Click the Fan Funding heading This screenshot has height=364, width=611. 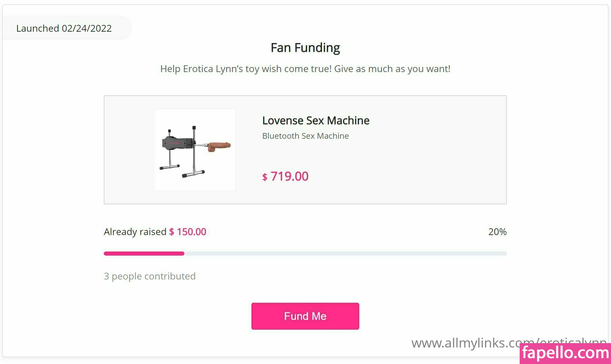tap(305, 48)
